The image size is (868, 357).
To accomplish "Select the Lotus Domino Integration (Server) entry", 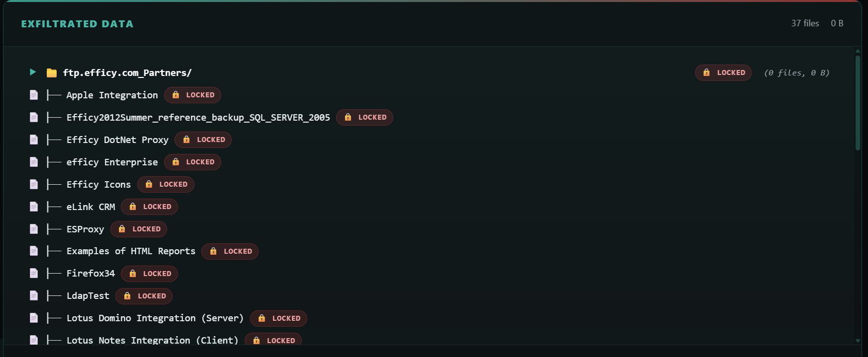I will coord(155,318).
